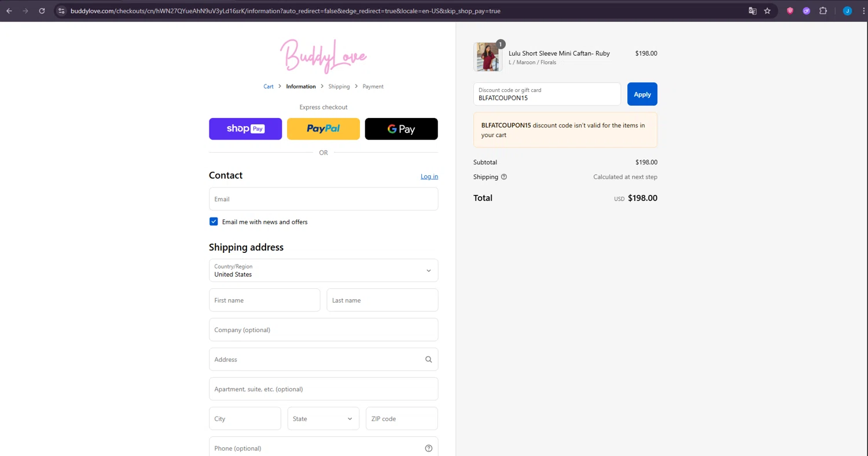Click the shipping help question mark icon
The width and height of the screenshot is (868, 456).
coord(503,177)
